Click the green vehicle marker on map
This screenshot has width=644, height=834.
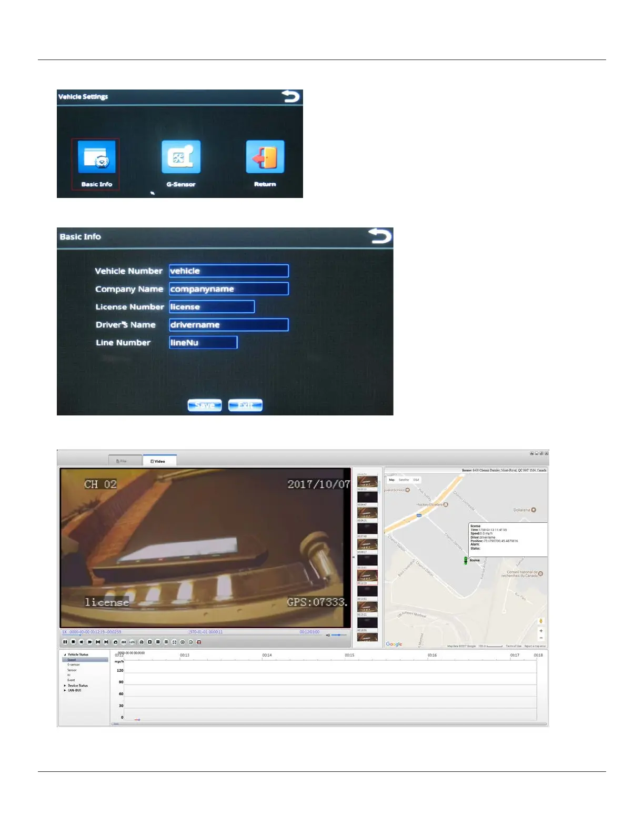[466, 561]
